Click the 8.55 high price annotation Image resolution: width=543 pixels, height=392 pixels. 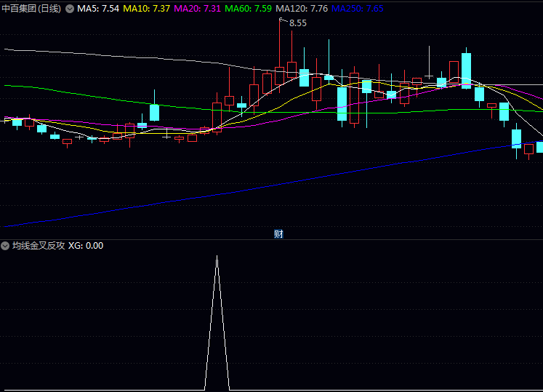pos(298,23)
